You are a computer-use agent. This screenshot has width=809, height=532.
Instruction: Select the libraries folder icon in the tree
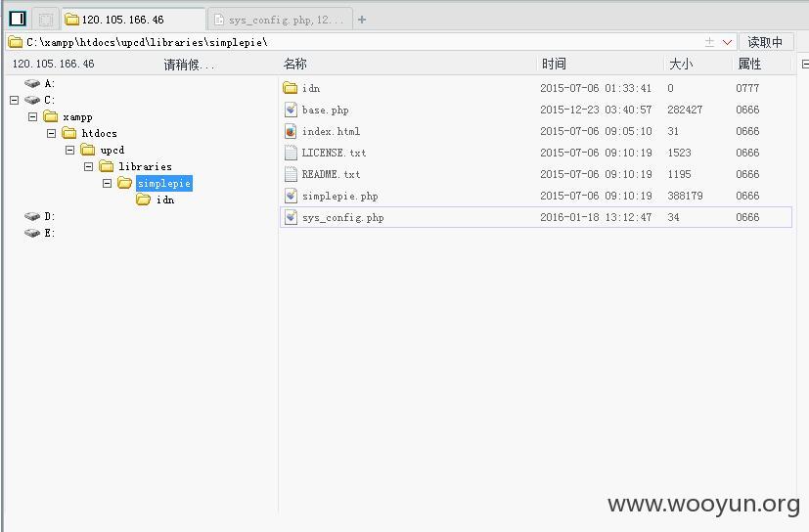click(x=107, y=166)
